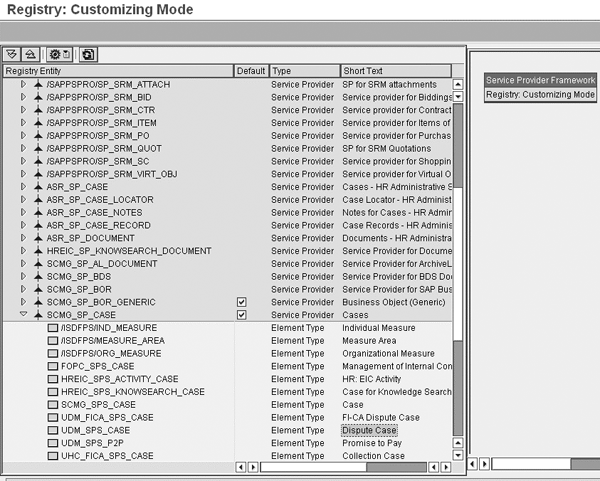
Task: Select the Service Provider Framework entry
Action: [x=540, y=80]
